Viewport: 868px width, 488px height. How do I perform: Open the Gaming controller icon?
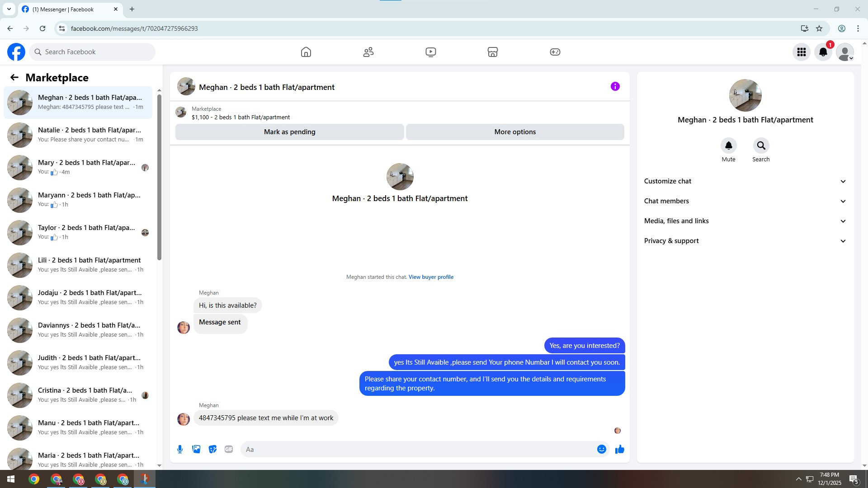(555, 52)
